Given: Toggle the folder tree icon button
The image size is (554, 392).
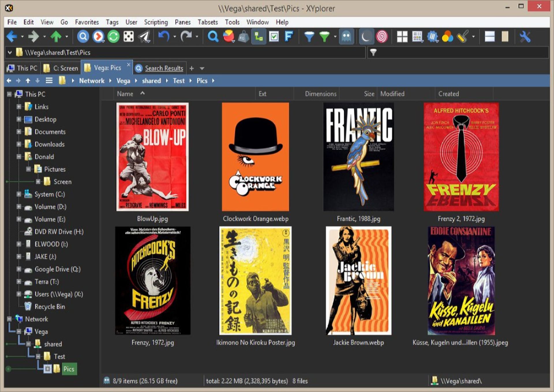Looking at the screenshot, I should [259, 37].
